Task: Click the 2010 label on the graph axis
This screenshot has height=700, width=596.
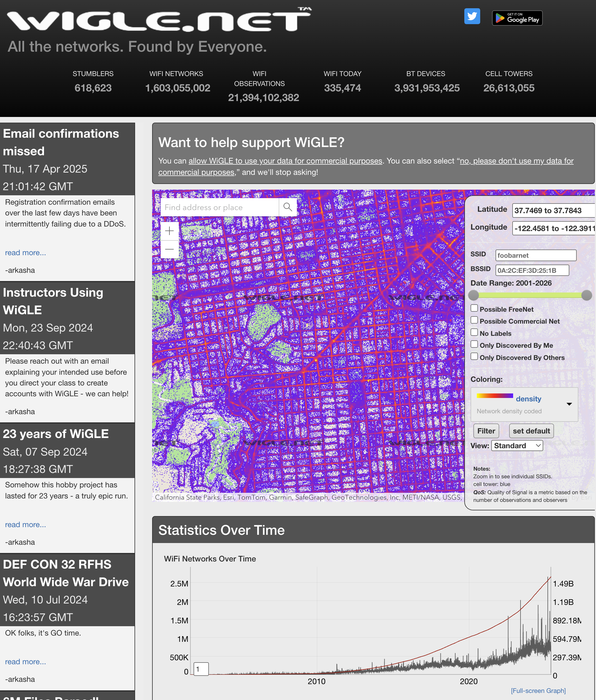Action: tap(316, 682)
